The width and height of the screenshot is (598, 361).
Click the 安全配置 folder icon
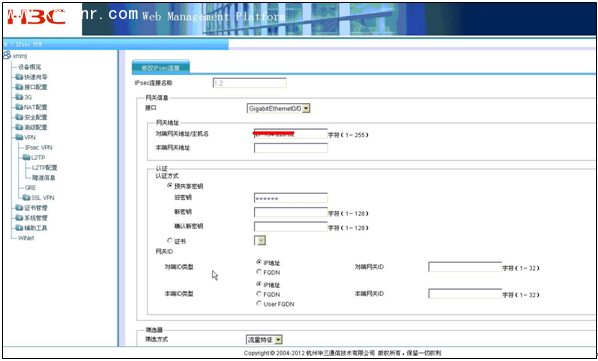coord(19,117)
